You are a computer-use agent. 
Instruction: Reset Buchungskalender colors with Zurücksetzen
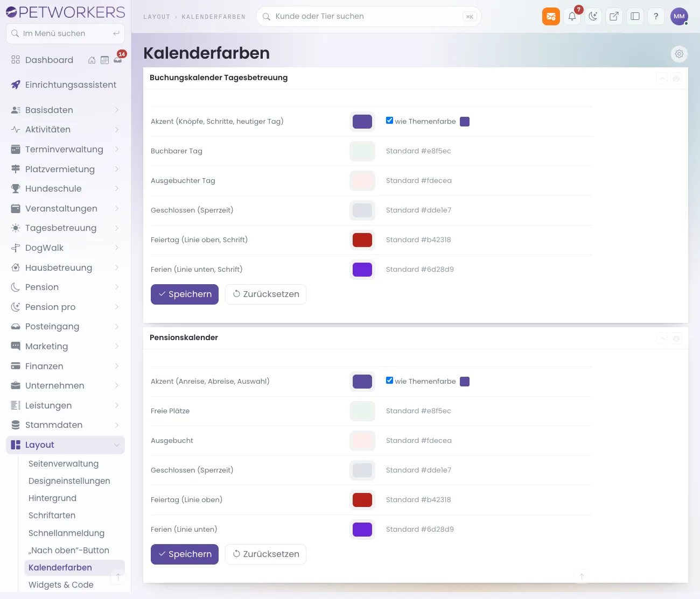click(265, 294)
